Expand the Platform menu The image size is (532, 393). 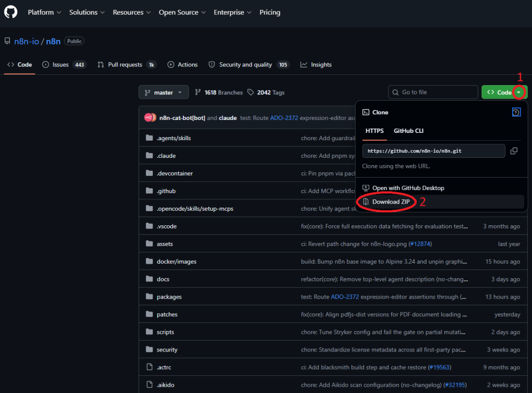(45, 12)
